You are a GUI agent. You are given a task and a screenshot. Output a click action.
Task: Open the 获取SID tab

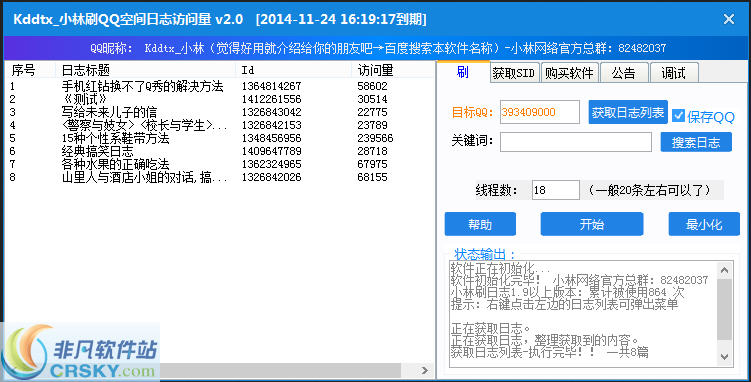pos(515,73)
